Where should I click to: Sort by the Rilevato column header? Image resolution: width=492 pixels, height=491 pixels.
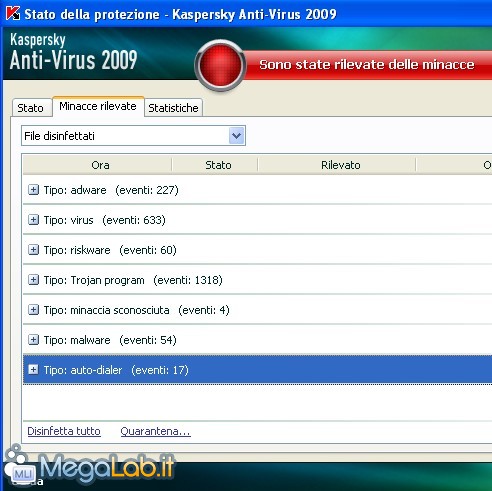point(337,165)
